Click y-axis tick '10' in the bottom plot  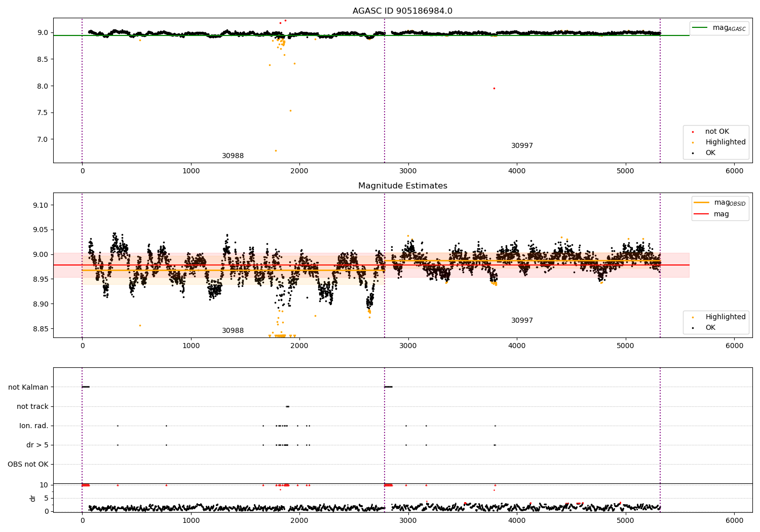pyautogui.click(x=44, y=485)
